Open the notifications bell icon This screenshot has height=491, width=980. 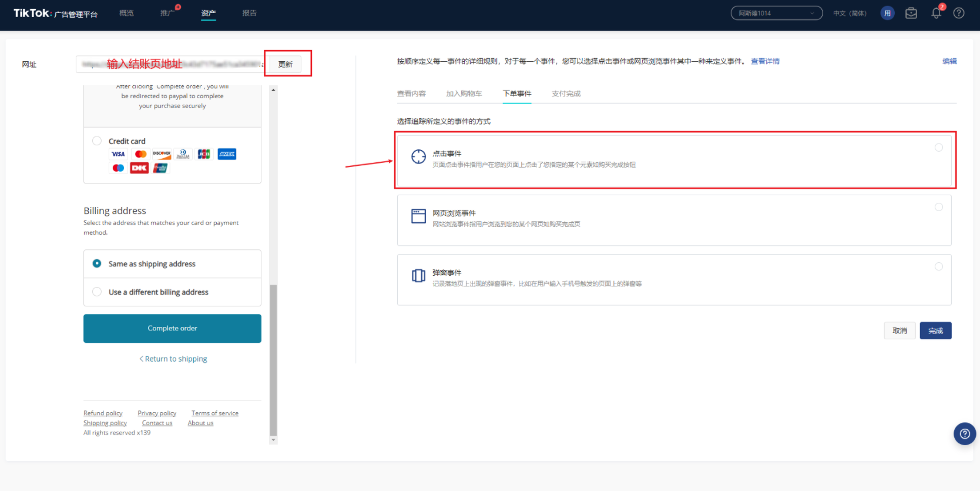tap(936, 13)
